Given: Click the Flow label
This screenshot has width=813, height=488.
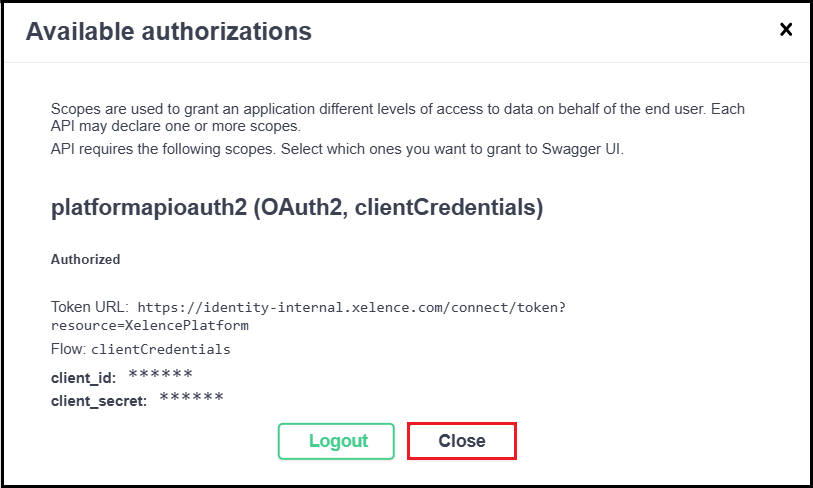Looking at the screenshot, I should click(68, 349).
